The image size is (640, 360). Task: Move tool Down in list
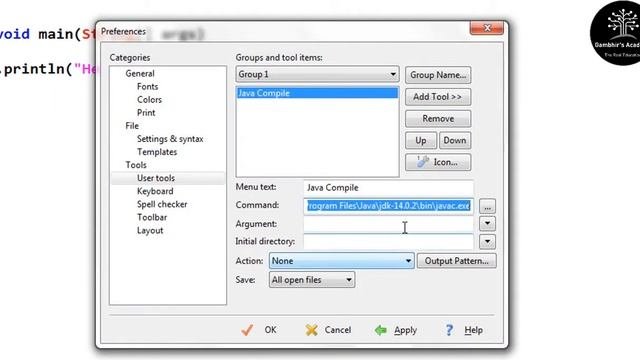tap(455, 140)
